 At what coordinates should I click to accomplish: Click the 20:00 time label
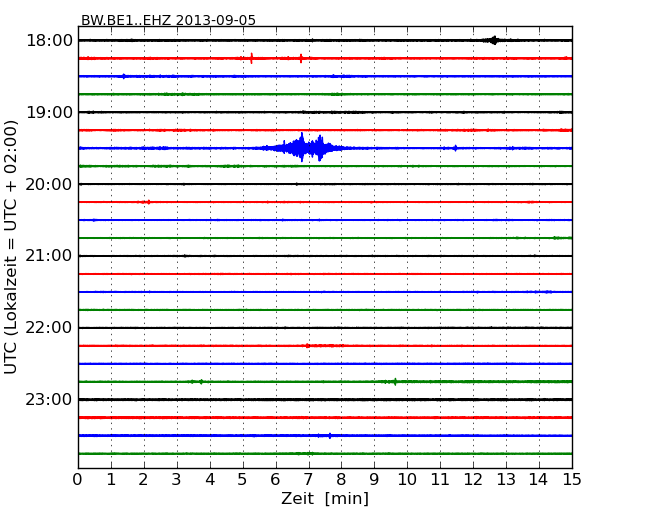[x=49, y=184]
